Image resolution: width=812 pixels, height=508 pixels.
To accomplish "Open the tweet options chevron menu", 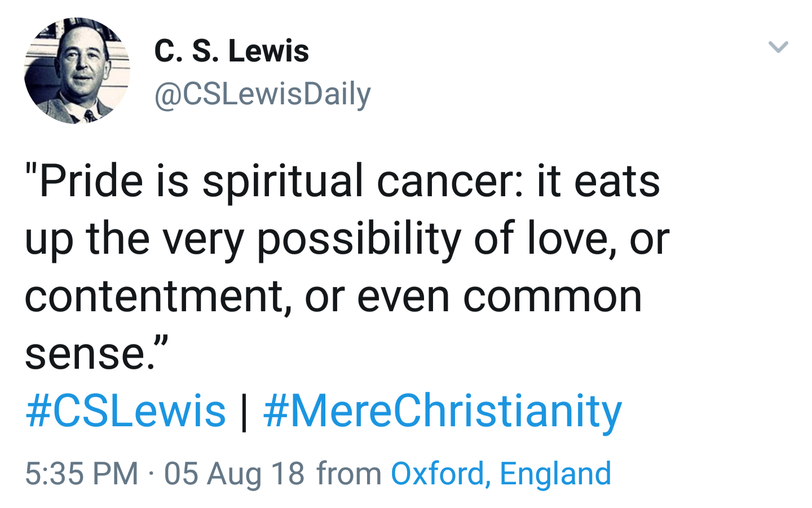I will click(x=778, y=47).
